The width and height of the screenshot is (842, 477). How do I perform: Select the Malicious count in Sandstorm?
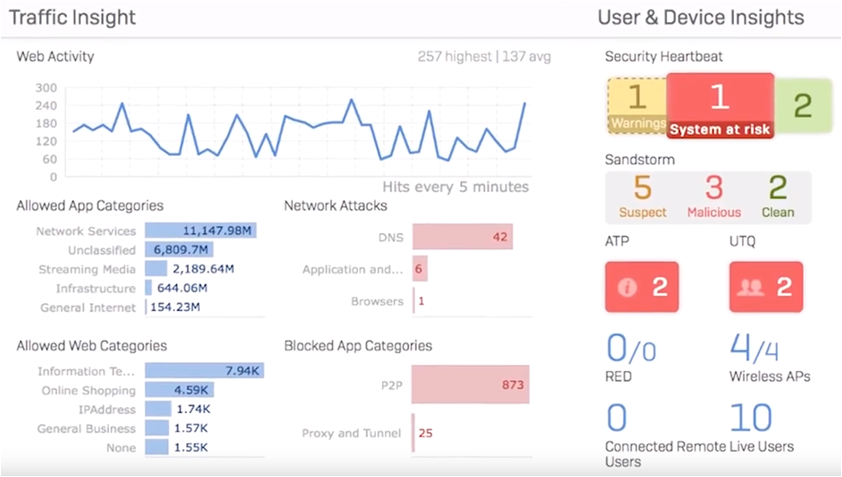[714, 197]
